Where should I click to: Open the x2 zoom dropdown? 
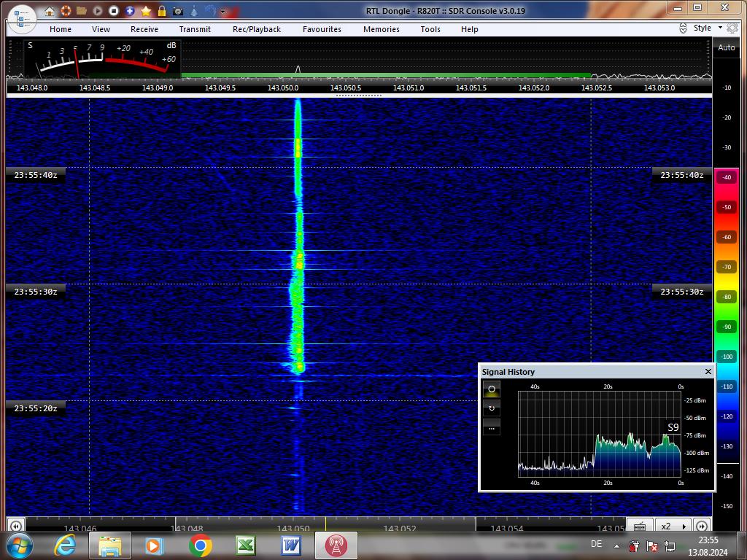click(x=673, y=526)
